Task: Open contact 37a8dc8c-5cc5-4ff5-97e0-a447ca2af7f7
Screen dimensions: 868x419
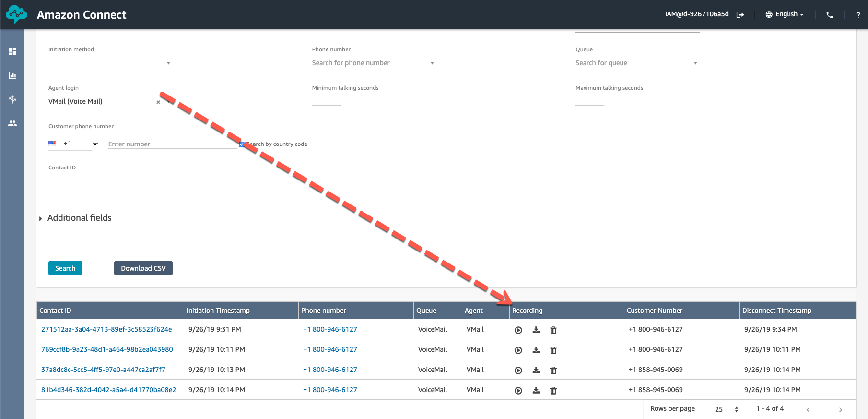Action: click(x=103, y=370)
